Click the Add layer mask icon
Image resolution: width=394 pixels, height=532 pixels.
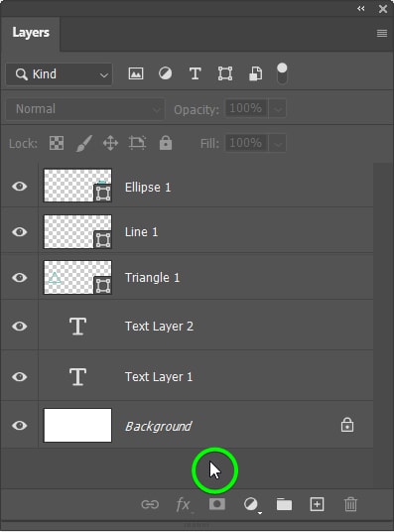(x=217, y=504)
